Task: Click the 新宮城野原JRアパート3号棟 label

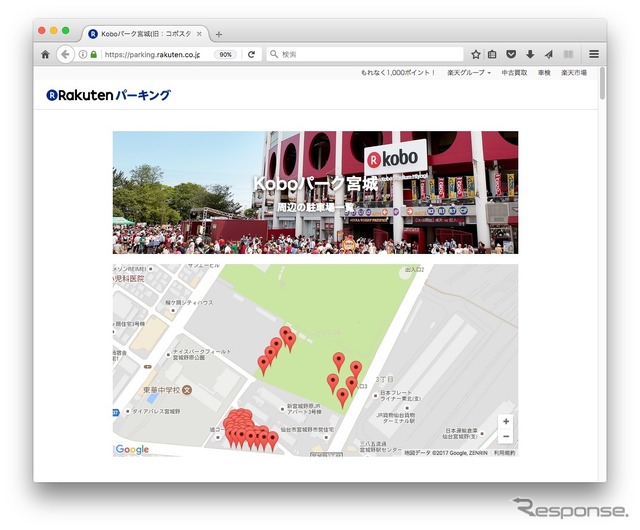Action: click(304, 409)
